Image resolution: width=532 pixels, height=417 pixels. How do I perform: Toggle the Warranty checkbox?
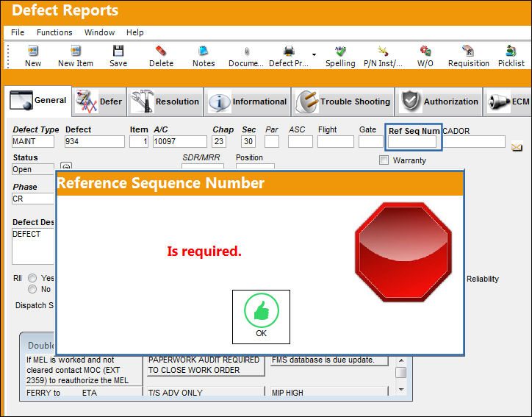point(384,160)
